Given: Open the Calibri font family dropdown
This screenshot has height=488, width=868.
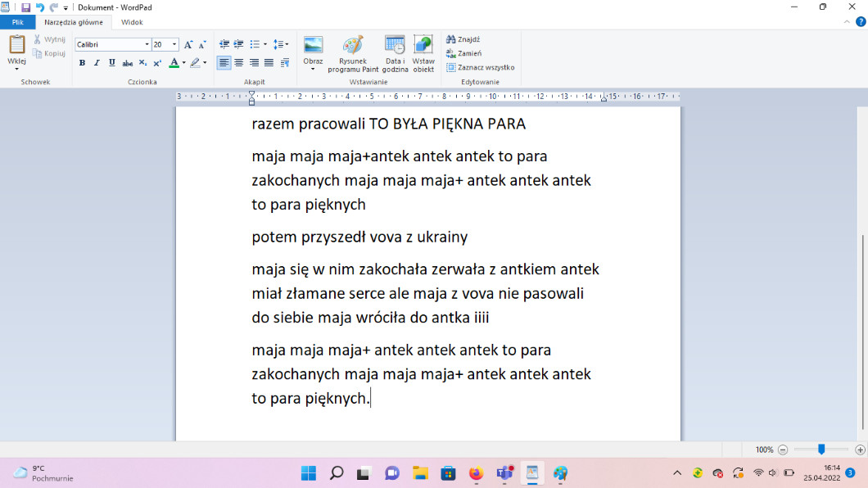Looking at the screenshot, I should coord(147,45).
